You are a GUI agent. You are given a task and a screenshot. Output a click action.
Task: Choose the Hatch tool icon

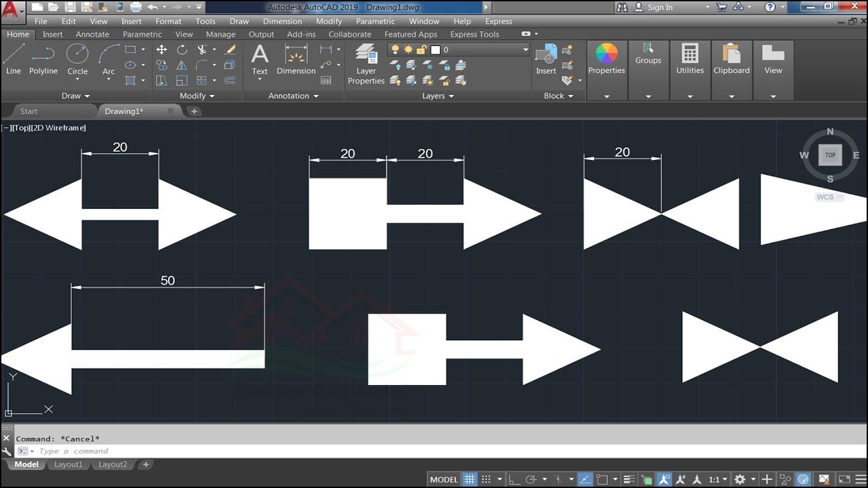pyautogui.click(x=131, y=81)
